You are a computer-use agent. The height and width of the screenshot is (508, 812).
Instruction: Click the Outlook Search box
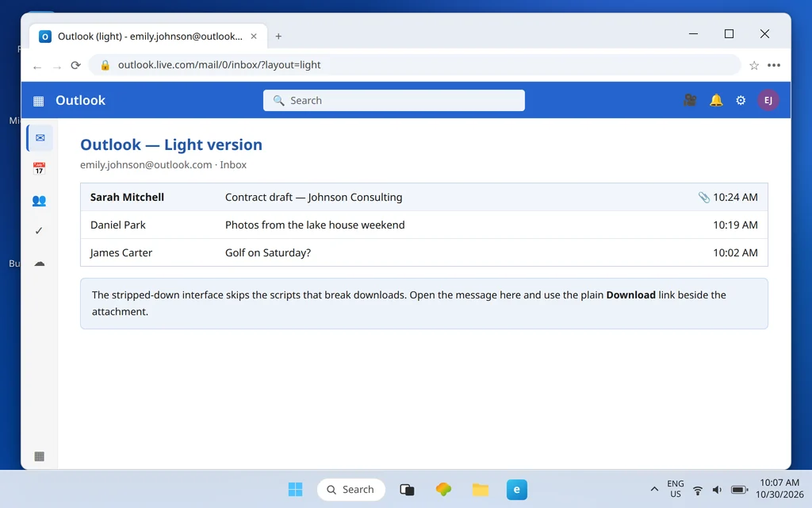[x=393, y=100]
